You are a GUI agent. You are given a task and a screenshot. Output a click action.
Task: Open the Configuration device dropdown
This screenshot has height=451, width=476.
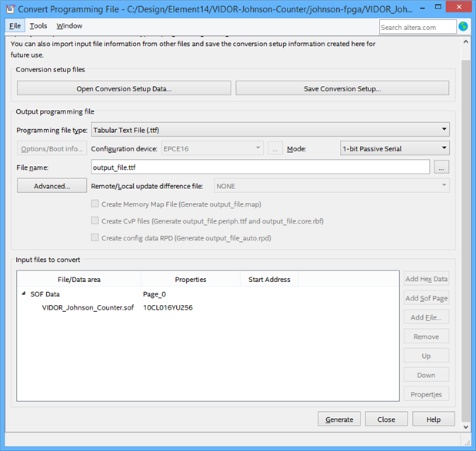tap(212, 148)
